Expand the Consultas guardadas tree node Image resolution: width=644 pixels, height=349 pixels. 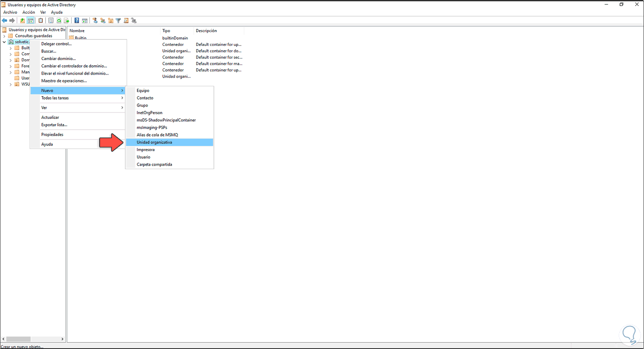[x=4, y=36]
